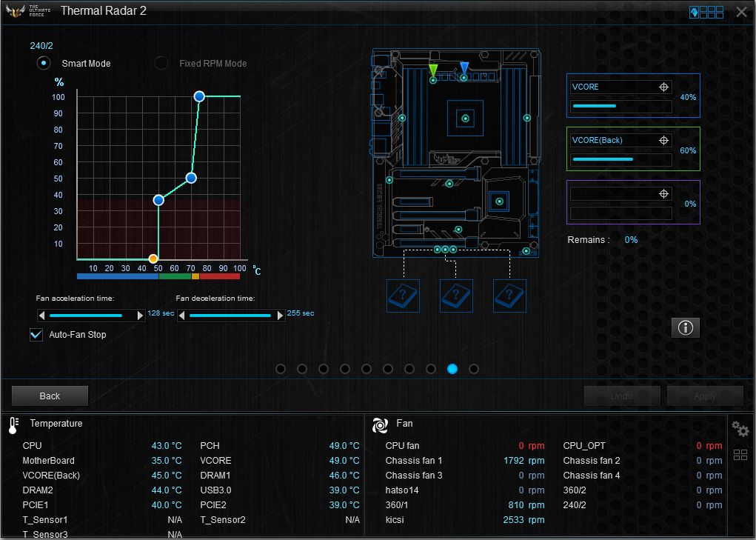Viewport: 756px width, 540px height.
Task: Click the MotherBoard temperature label
Action: coord(48,461)
